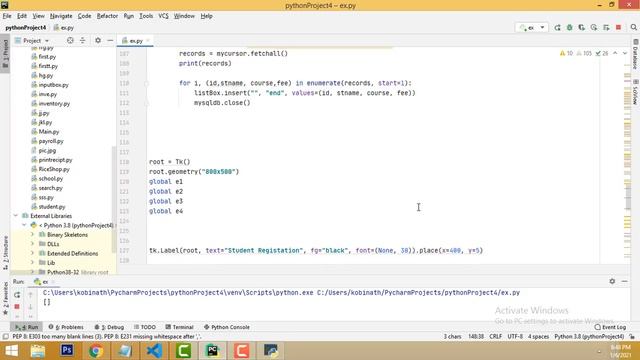Click the locate current file icon in Project panel
Viewport: 640px width, 360px height.
pyautogui.click(x=70, y=40)
